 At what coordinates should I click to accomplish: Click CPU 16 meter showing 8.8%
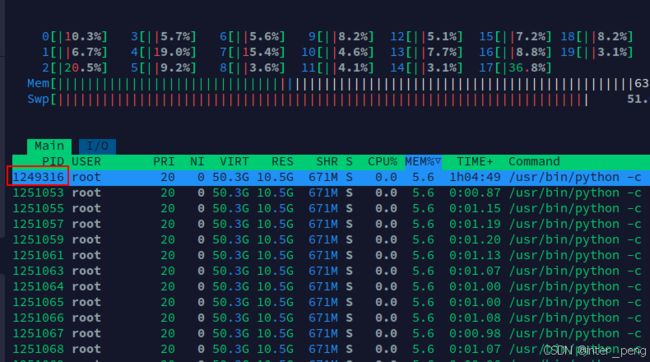pyautogui.click(x=515, y=53)
